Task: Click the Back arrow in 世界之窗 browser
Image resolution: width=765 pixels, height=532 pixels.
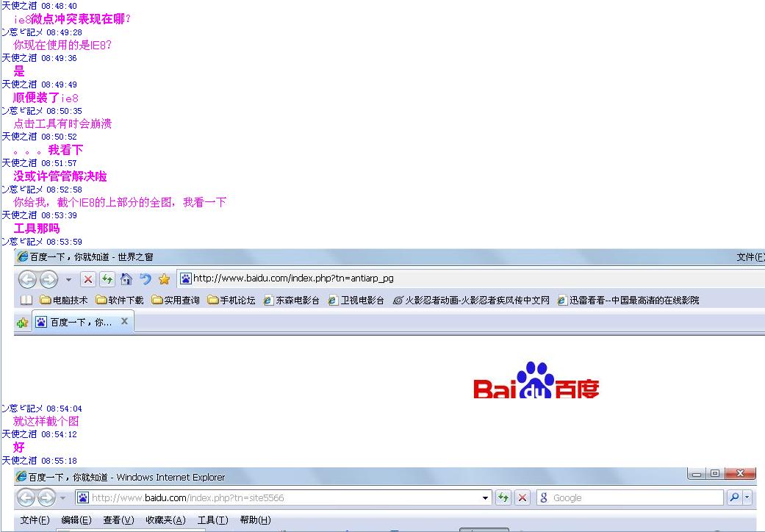Action: tap(28, 279)
